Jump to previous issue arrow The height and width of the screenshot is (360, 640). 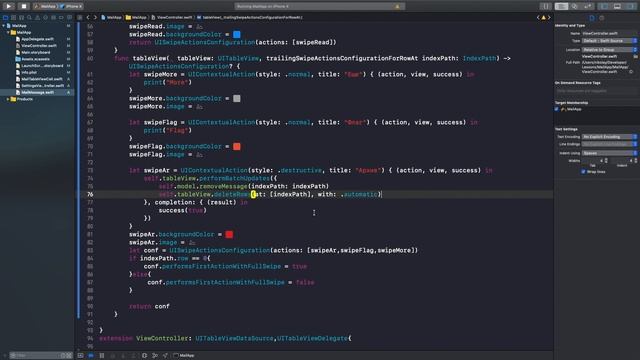pyautogui.click(x=538, y=18)
